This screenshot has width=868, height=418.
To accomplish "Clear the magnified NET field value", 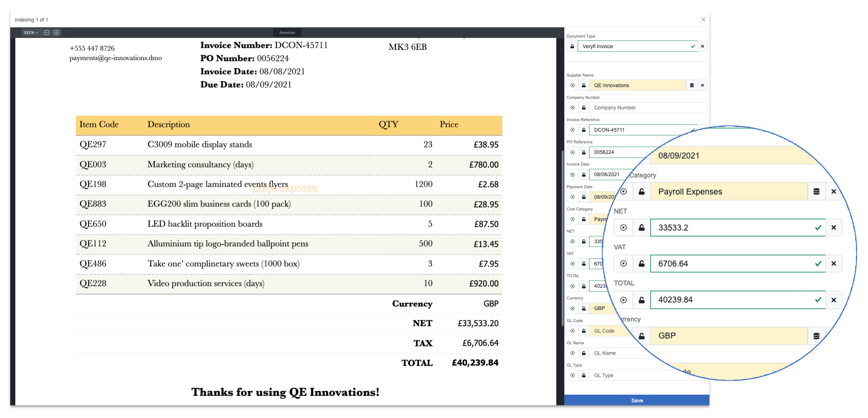I will (x=833, y=228).
